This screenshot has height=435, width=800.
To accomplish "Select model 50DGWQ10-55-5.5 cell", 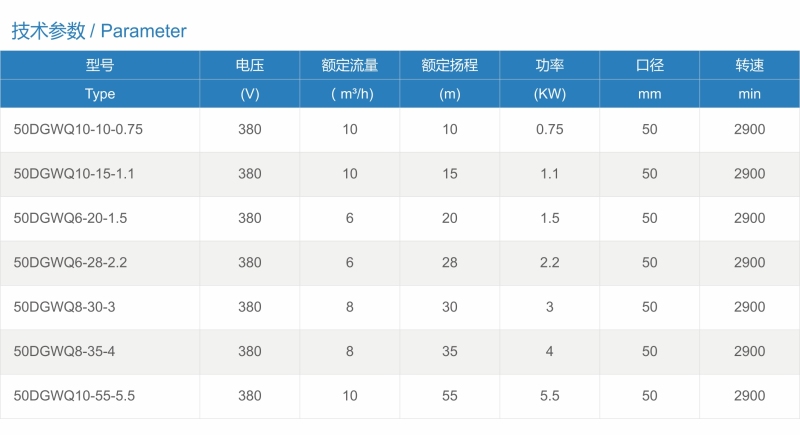I will point(100,396).
